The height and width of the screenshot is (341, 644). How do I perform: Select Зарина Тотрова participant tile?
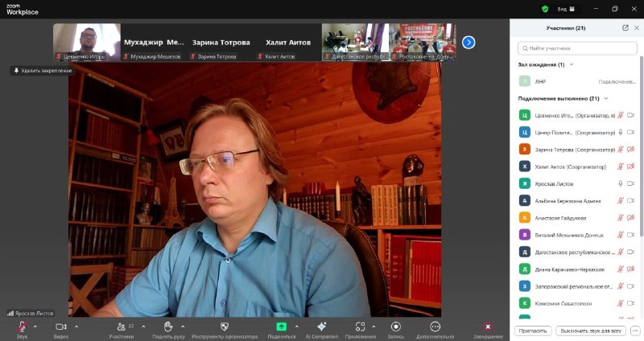coord(221,43)
